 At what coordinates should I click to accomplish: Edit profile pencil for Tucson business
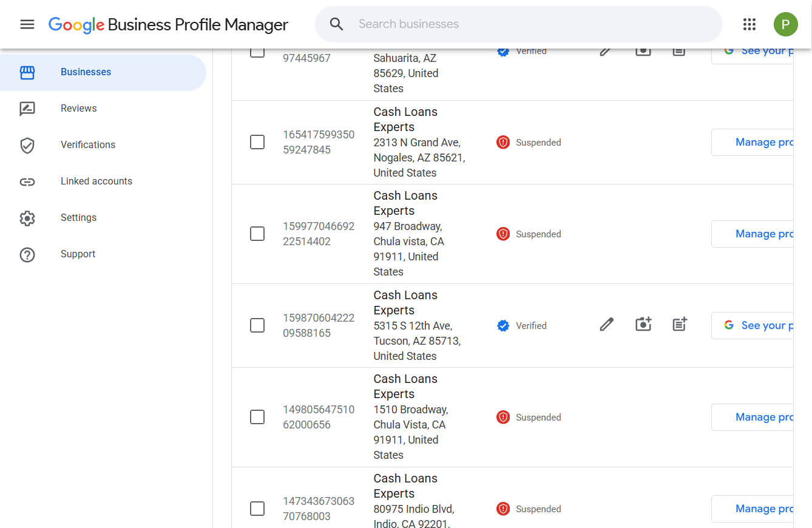[606, 325]
